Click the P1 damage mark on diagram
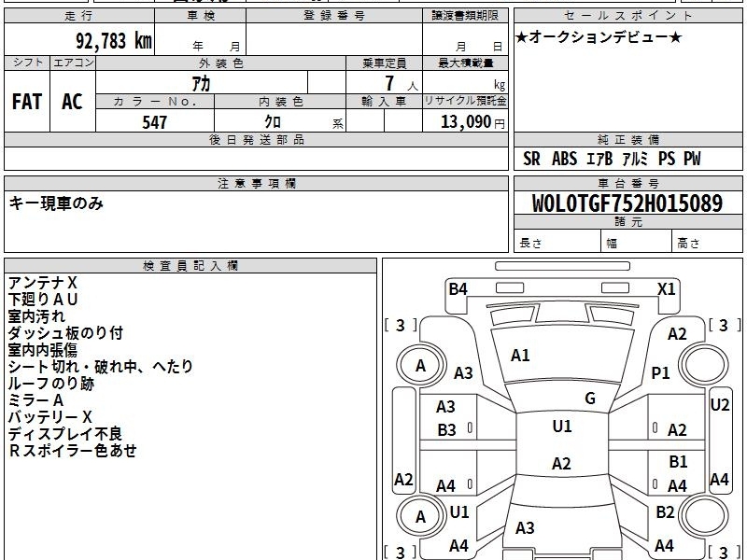The height and width of the screenshot is (560, 747). 661,372
